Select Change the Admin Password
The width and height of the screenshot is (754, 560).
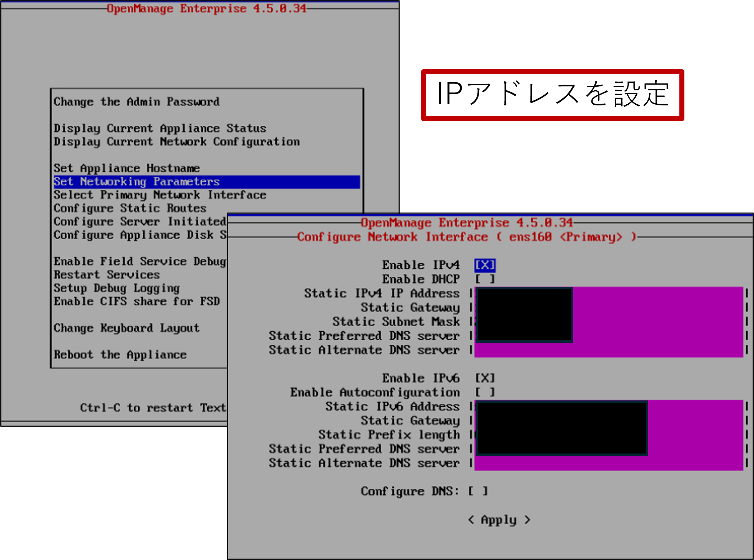click(x=136, y=102)
